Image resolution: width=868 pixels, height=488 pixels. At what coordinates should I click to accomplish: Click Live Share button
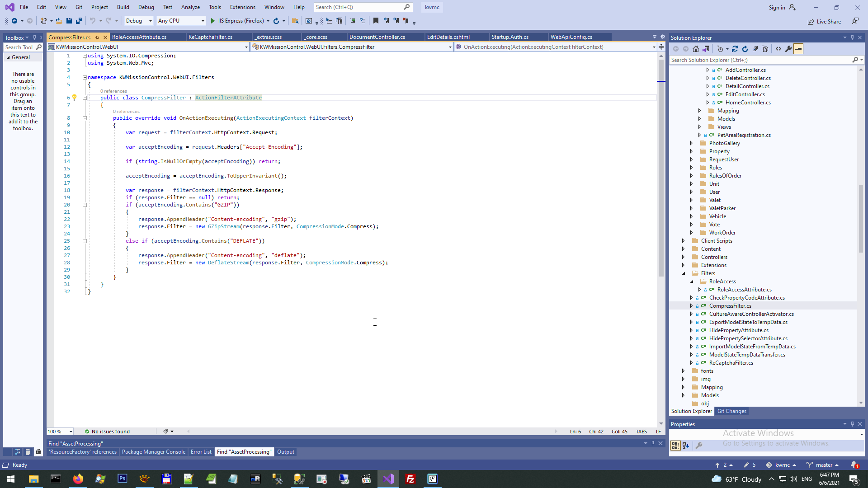(825, 22)
